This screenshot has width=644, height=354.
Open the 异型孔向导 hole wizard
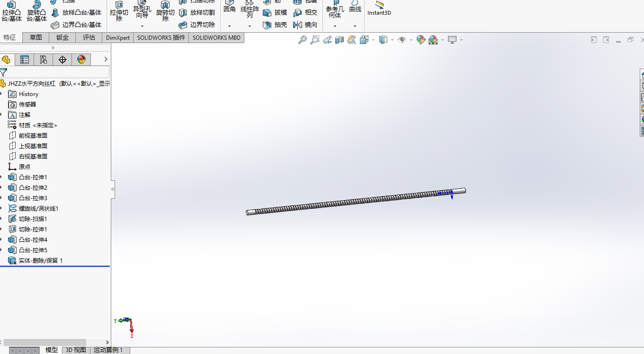[x=142, y=10]
